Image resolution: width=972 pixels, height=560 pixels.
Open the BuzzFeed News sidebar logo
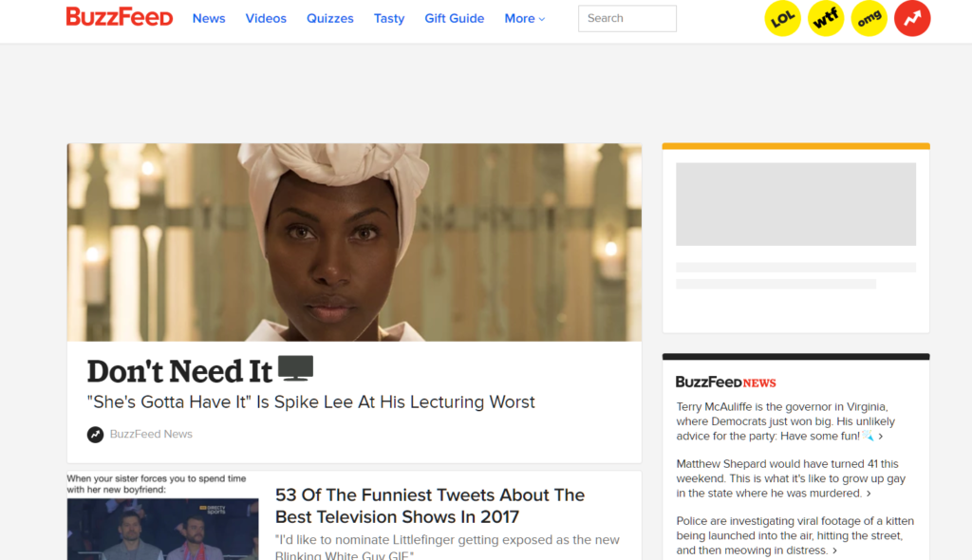[x=725, y=382]
